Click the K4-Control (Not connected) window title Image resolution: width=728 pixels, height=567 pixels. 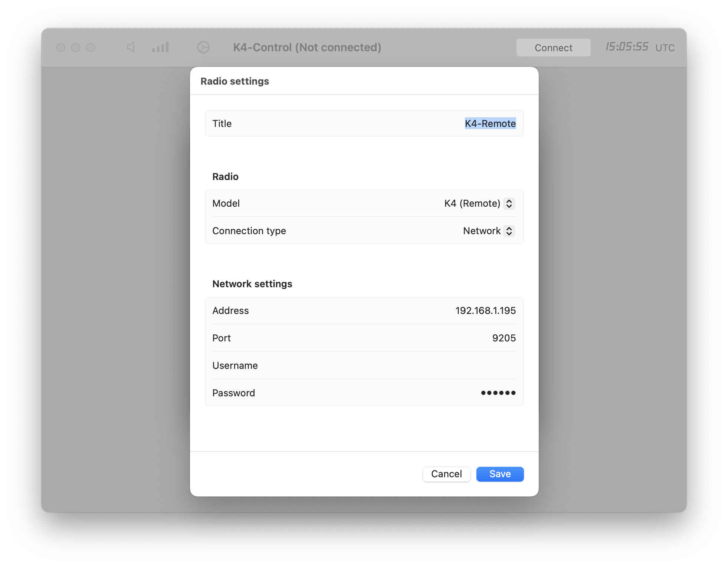tap(307, 47)
